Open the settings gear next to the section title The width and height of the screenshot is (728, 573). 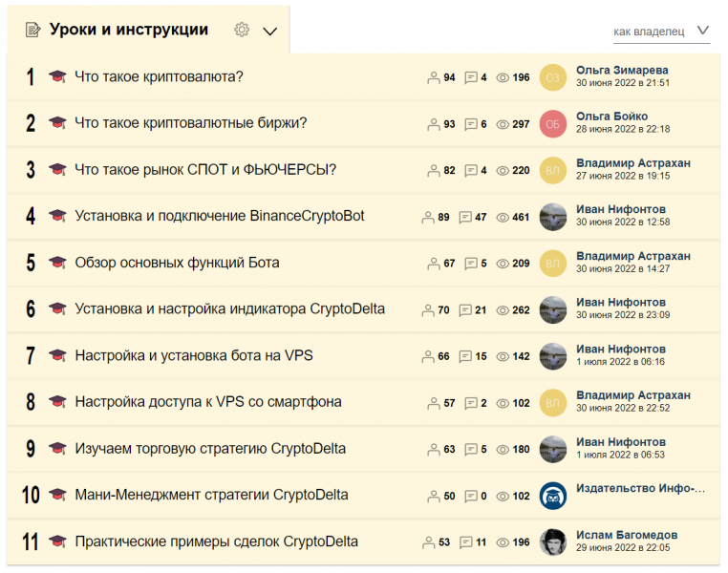tap(242, 30)
